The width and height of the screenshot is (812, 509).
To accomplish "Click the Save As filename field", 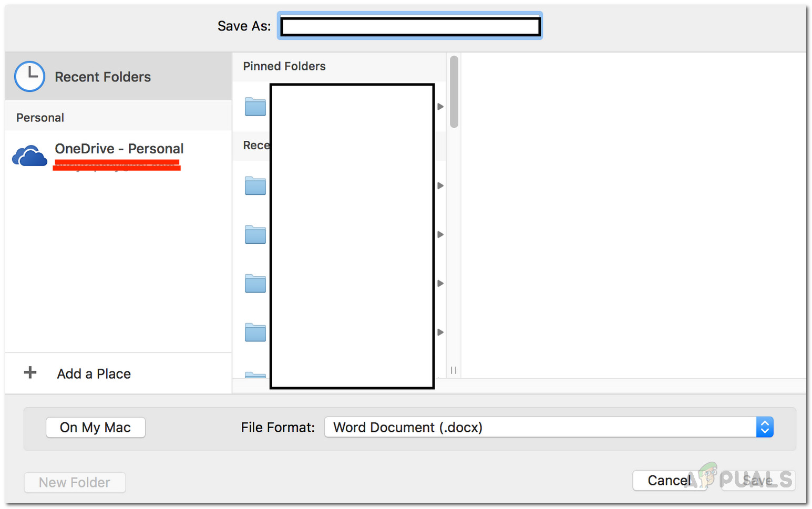I will (x=410, y=26).
